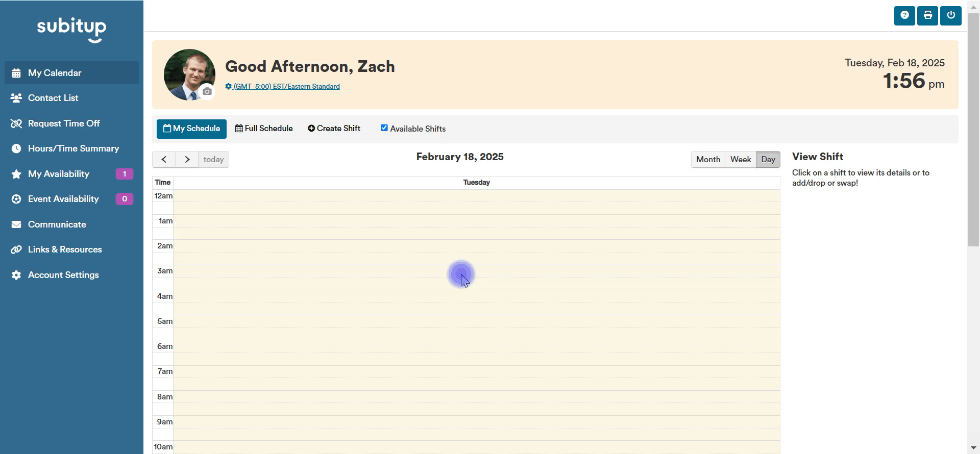Switch to the Full Schedule tab
Viewport: 980px width, 454px height.
264,128
